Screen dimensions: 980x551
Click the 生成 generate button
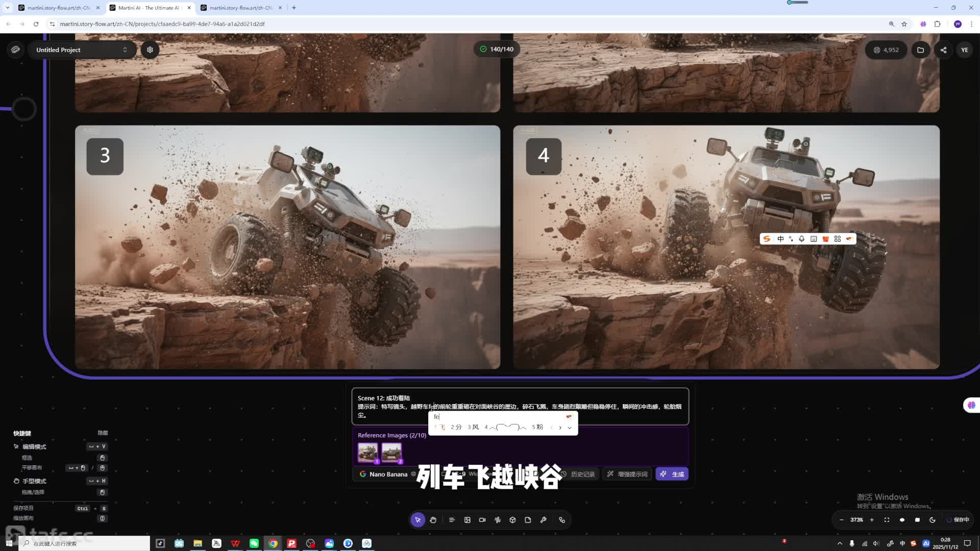pos(672,474)
